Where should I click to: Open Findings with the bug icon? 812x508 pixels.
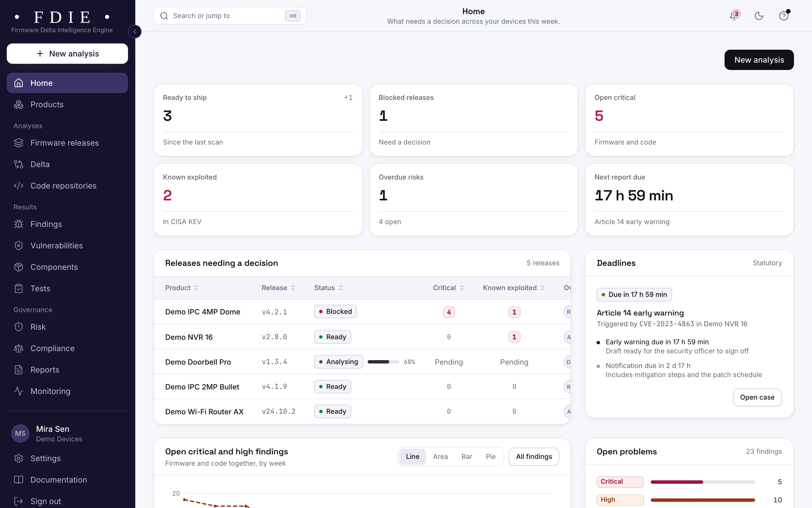click(67, 224)
